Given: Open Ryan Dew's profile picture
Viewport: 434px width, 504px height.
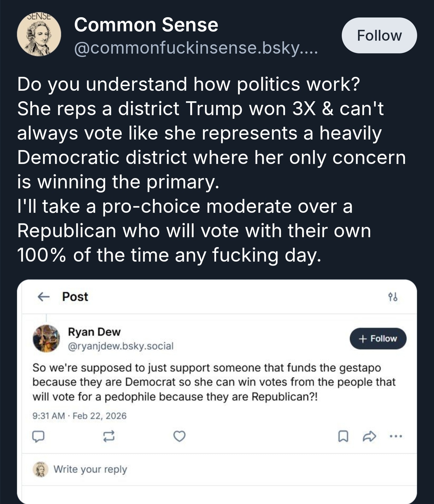Looking at the screenshot, I should pos(46,339).
